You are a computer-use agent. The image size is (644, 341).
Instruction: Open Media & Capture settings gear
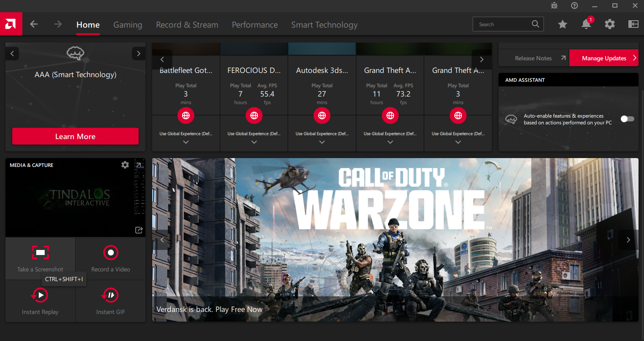click(x=125, y=165)
